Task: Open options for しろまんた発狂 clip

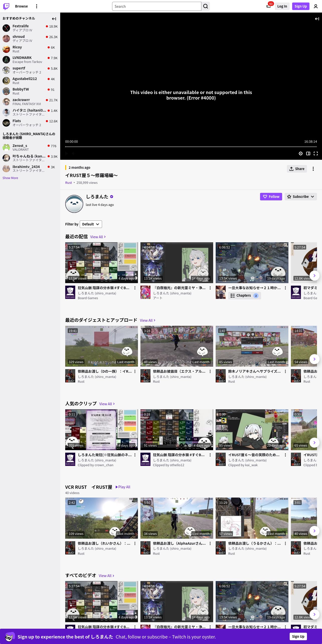Action: 135,455
